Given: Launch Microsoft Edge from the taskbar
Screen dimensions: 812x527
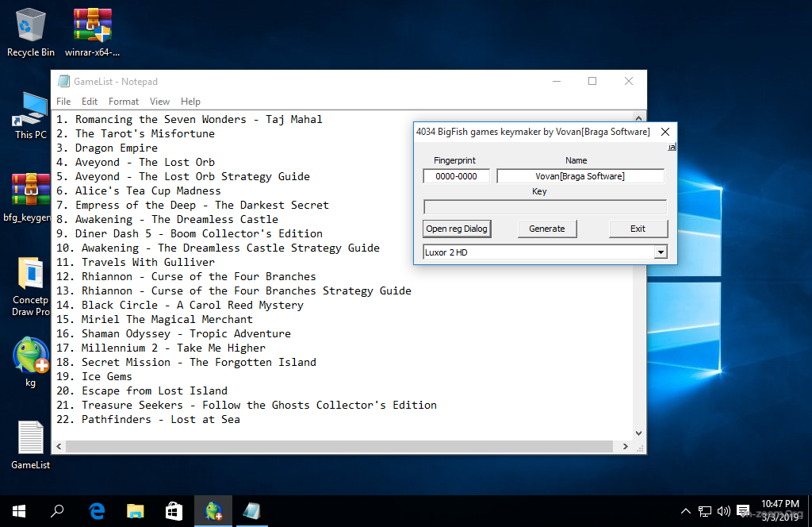Looking at the screenshot, I should click(97, 511).
